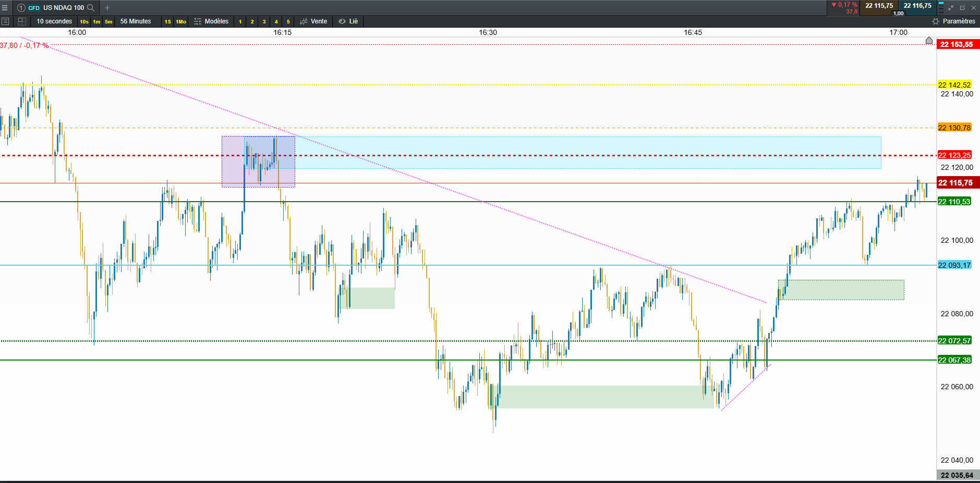Click the Vente candlestick icon

304,21
